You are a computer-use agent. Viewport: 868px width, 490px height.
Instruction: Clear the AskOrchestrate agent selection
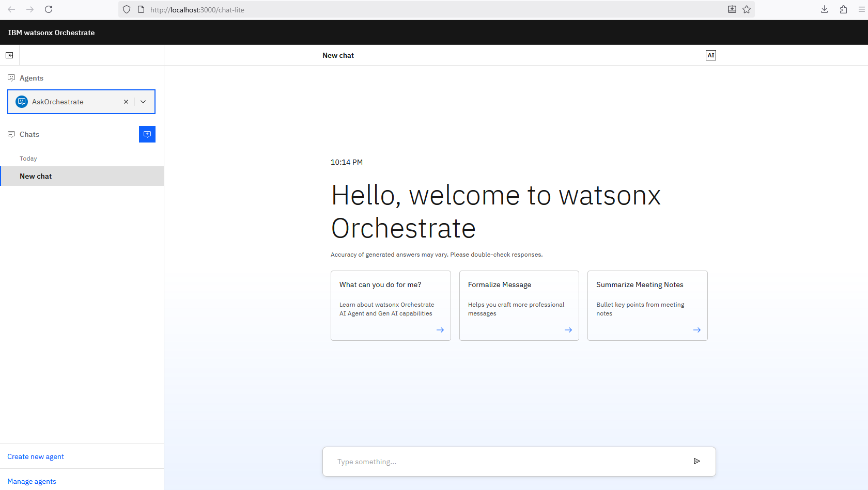126,102
